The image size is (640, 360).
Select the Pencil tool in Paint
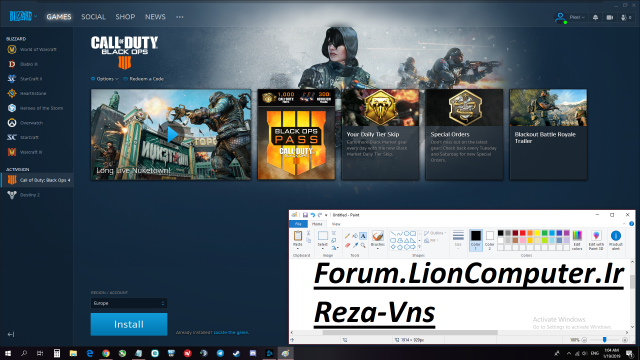pyautogui.click(x=347, y=236)
